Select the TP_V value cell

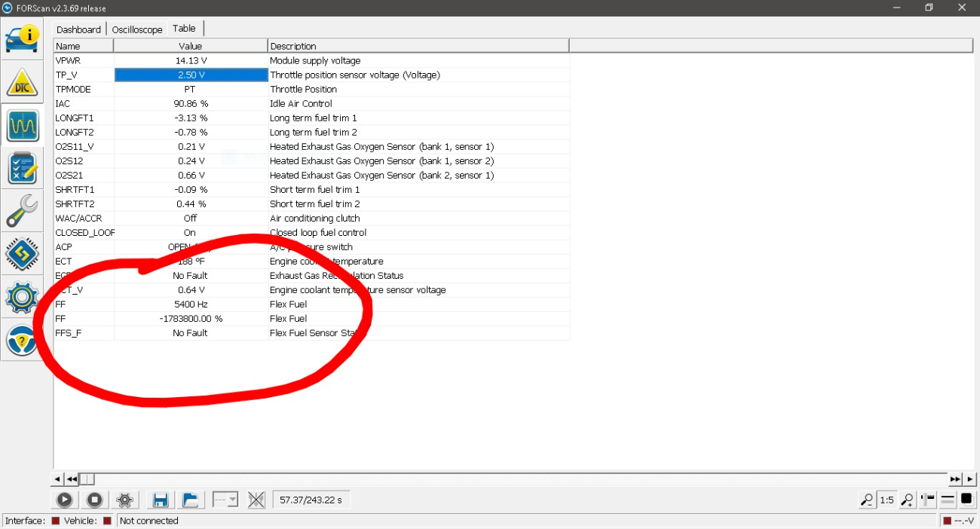(191, 75)
